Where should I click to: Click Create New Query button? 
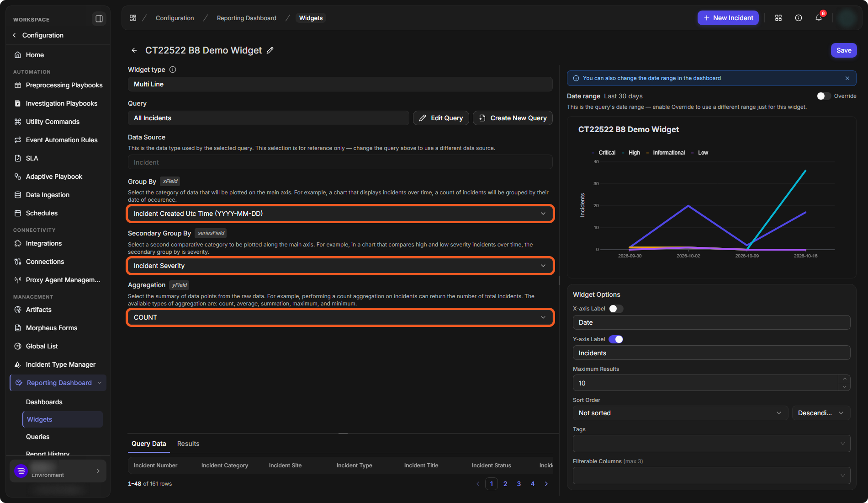pos(513,118)
